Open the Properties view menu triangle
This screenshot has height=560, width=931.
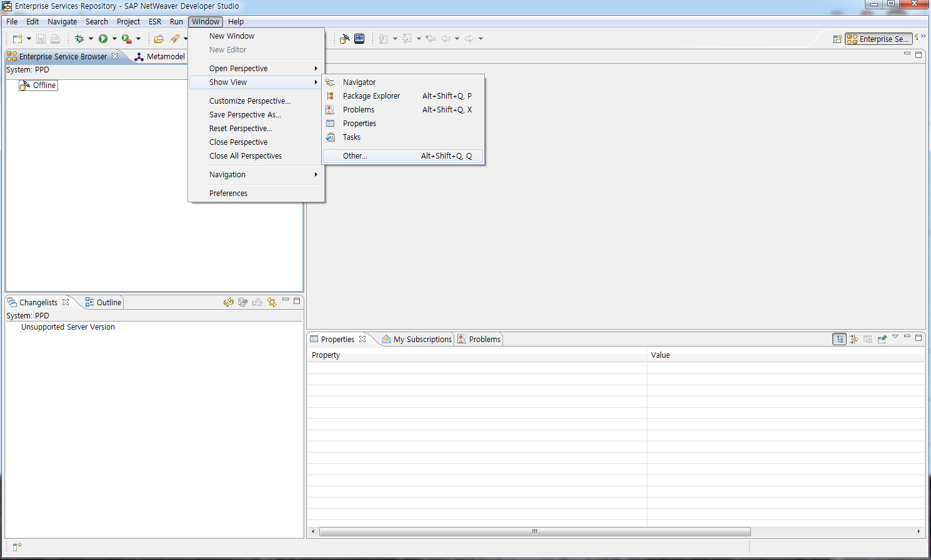895,337
